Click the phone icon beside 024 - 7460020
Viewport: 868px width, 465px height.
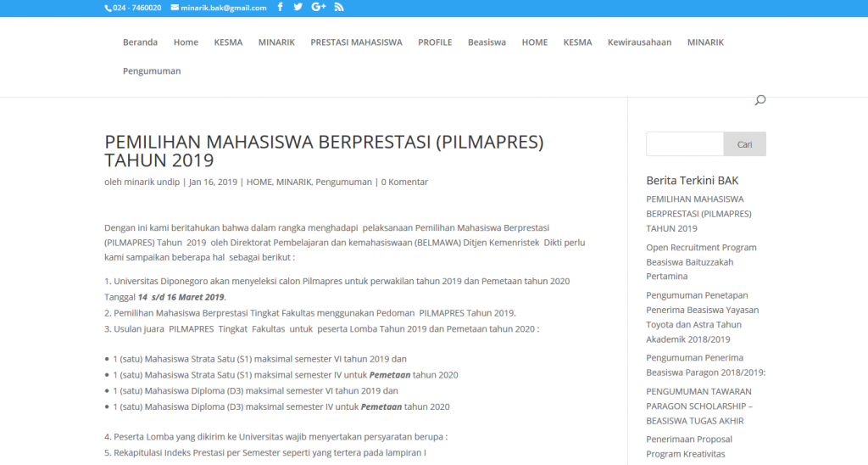pyautogui.click(x=108, y=8)
